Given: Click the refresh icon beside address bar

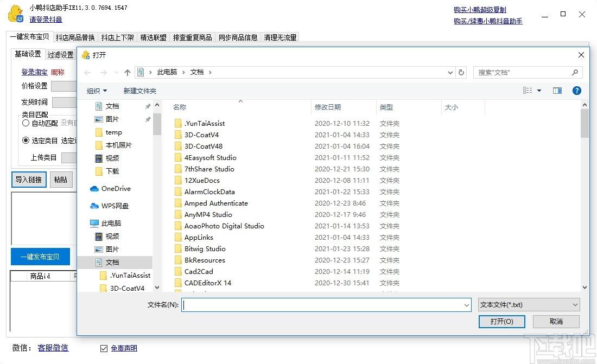Looking at the screenshot, I should [x=461, y=72].
